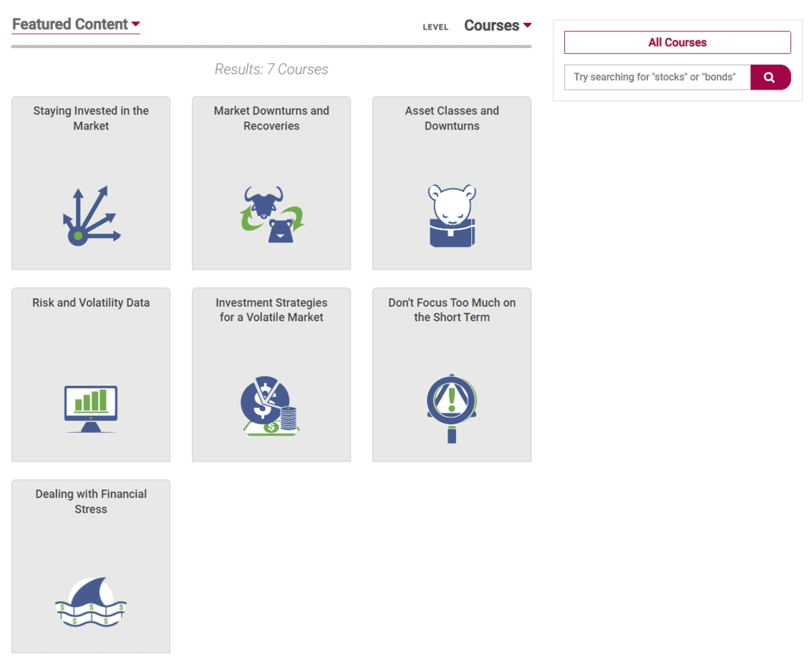Screen dimensions: 812x662
Task: Open the Courses level dropdown
Action: (497, 25)
